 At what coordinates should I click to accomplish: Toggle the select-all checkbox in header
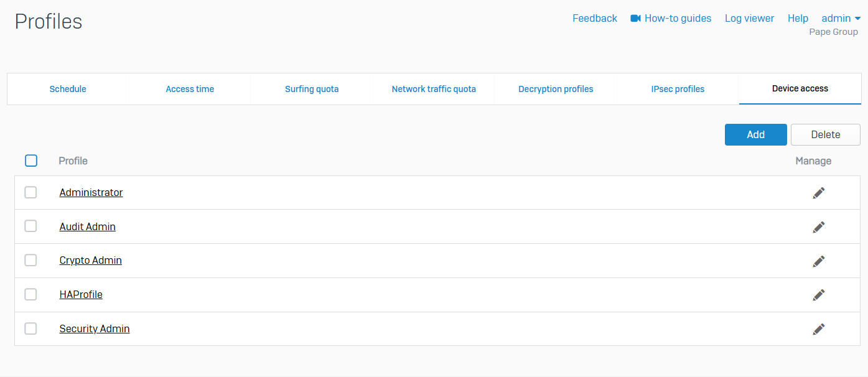31,161
